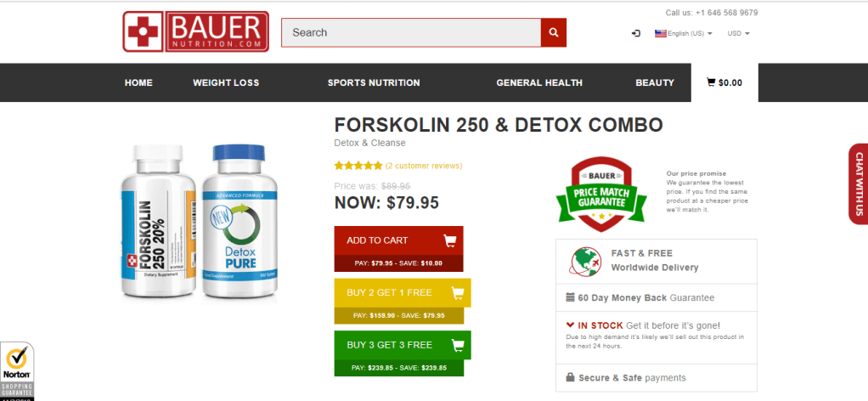Open the Sports Nutrition menu
The height and width of the screenshot is (401, 868).
pyautogui.click(x=374, y=82)
